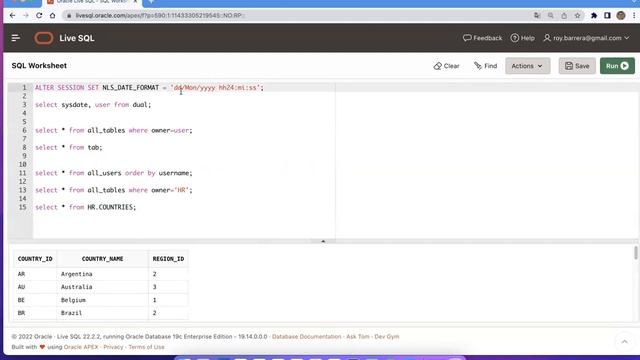
Task: Open the Privacy link
Action: (x=113, y=347)
